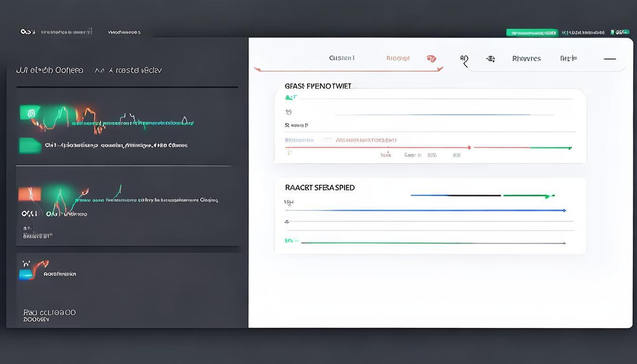Click the green square icon in first chart row
The width and height of the screenshot is (637, 364).
(x=30, y=113)
